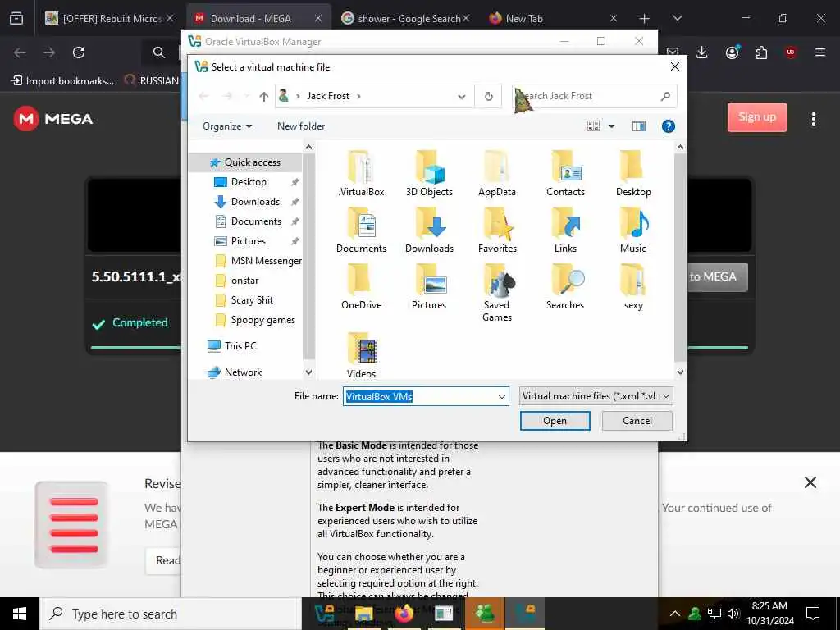
Task: Switch to the [OFFER] Rebuilt Micros tab
Action: pyautogui.click(x=109, y=18)
